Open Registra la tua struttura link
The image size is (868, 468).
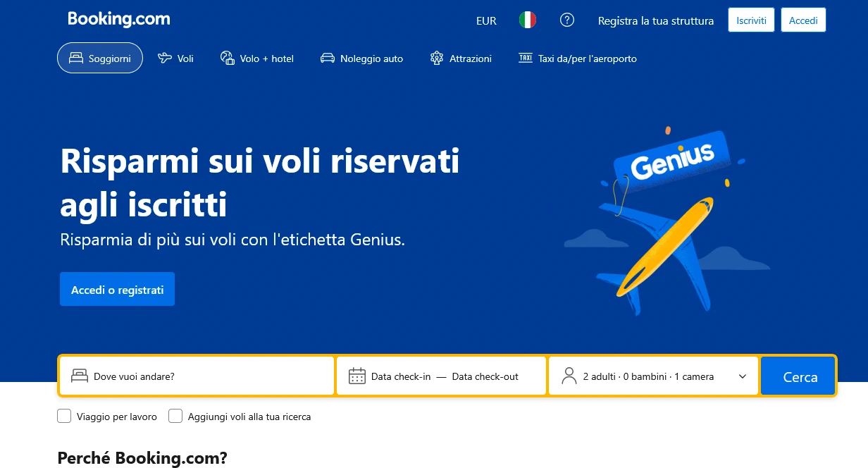[656, 21]
